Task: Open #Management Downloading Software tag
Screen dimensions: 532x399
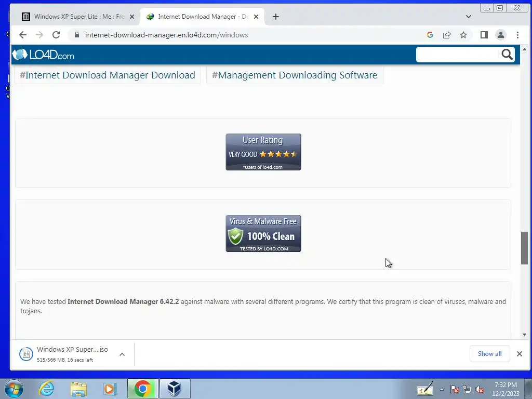Action: [x=295, y=75]
